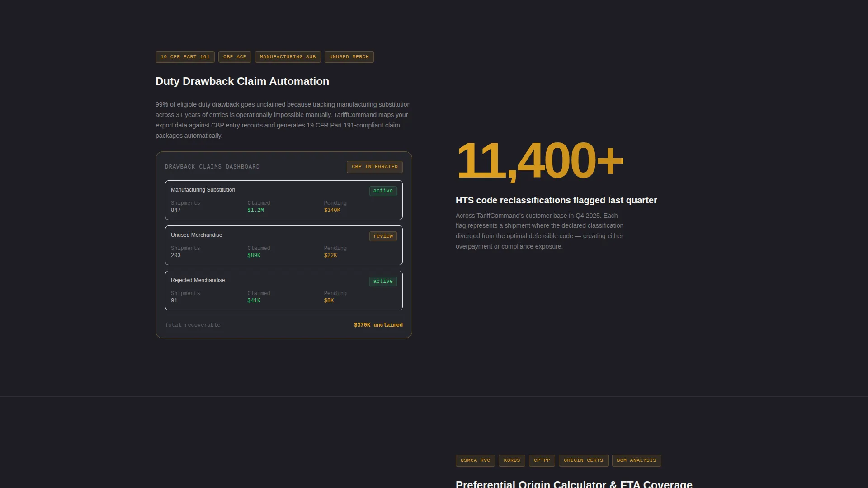Screen dimensions: 868x488
Task: Click the 19 CFR PART 191 tag
Action: coord(185,57)
